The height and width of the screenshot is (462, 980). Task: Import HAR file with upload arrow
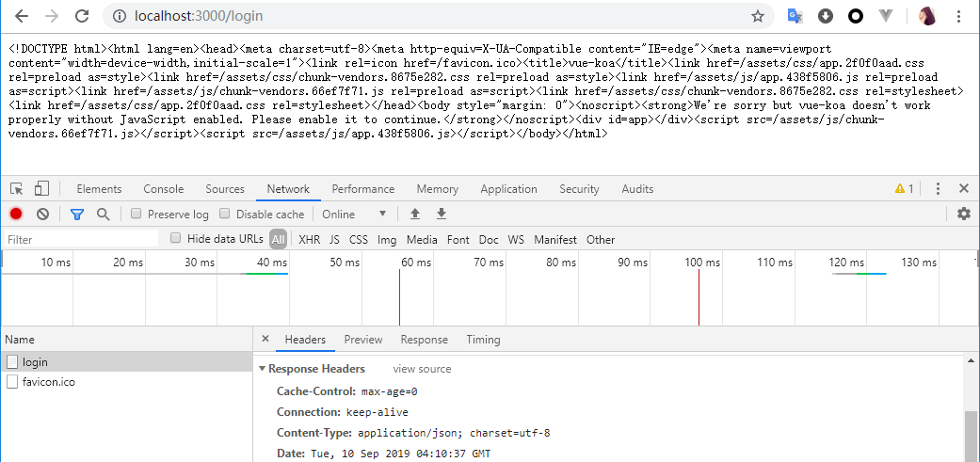(414, 215)
